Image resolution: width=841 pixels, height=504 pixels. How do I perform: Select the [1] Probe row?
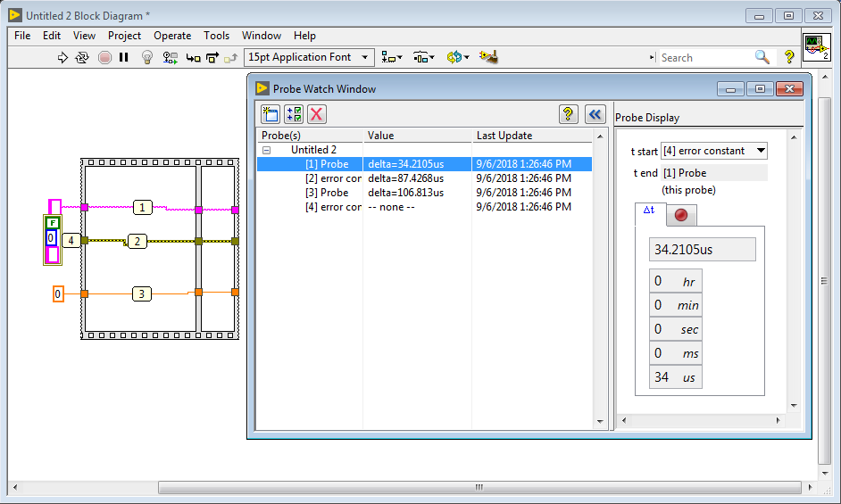click(424, 164)
